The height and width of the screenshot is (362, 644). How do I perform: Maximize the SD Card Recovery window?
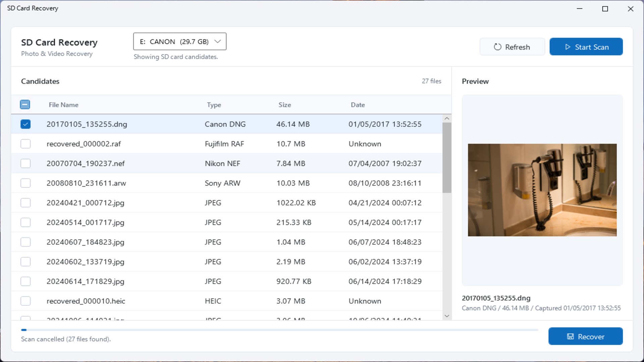point(605,9)
